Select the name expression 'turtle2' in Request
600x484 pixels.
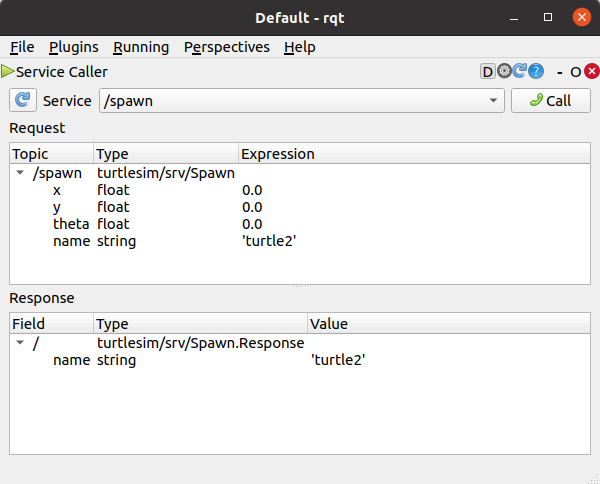269,241
